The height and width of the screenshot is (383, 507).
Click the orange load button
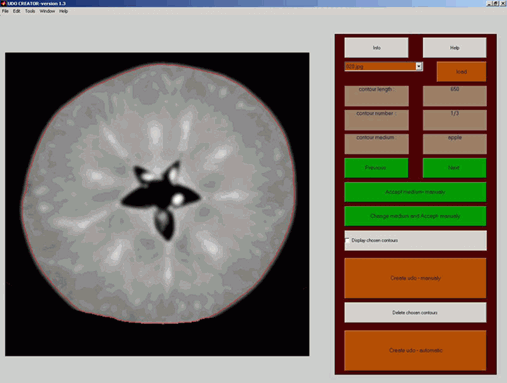461,71
